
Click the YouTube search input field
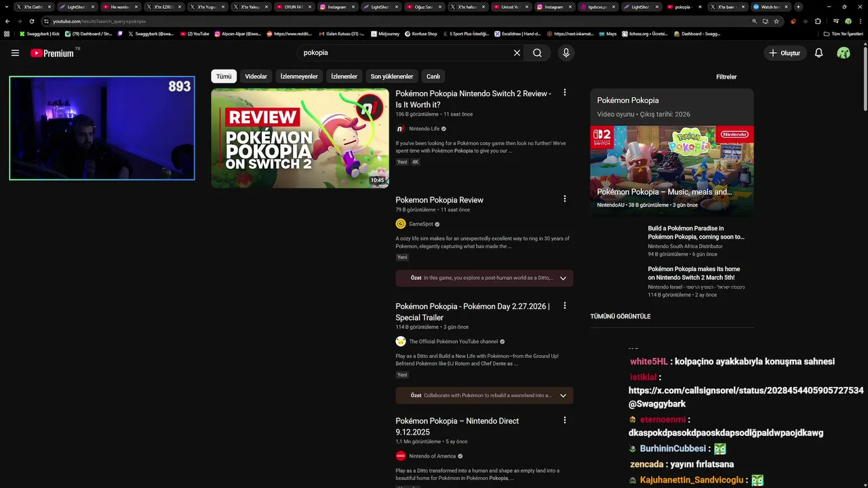(405, 53)
